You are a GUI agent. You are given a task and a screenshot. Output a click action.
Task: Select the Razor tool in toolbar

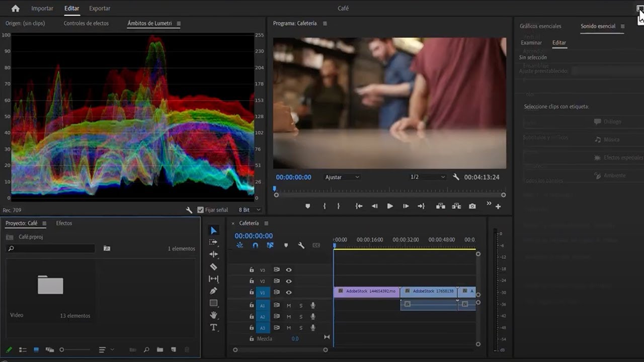(213, 266)
